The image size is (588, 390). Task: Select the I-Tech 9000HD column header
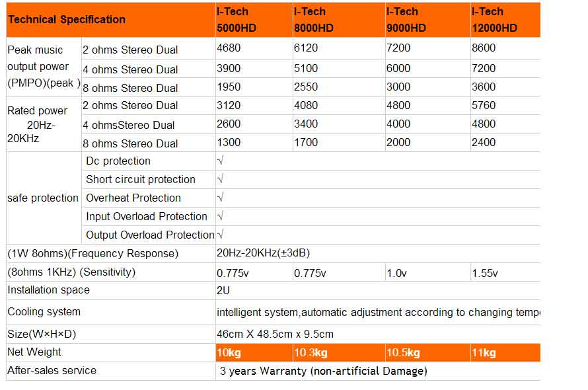[x=428, y=20]
